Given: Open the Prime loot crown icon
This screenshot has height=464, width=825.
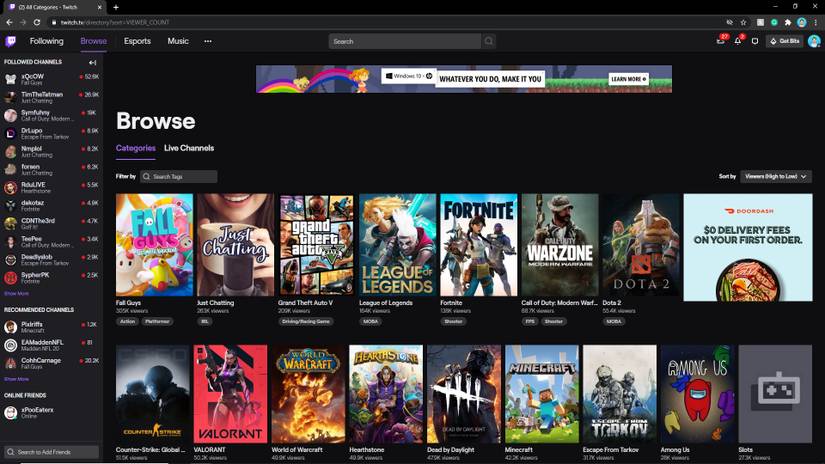Looking at the screenshot, I should pos(721,41).
